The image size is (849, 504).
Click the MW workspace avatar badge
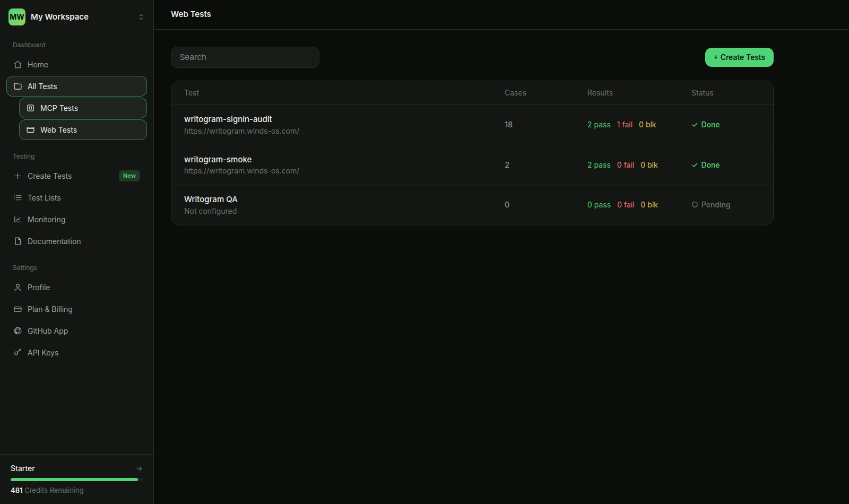[x=17, y=17]
